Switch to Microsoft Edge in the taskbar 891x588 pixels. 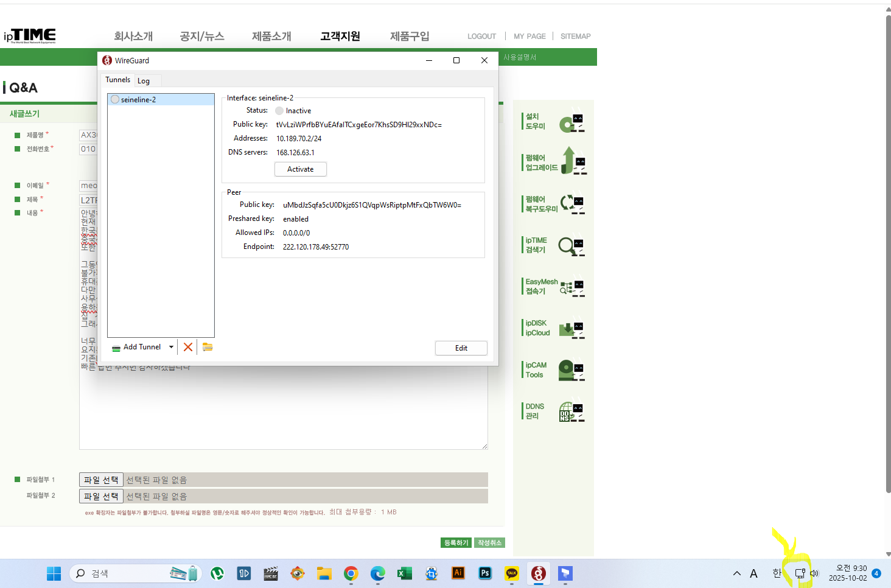pos(378,573)
